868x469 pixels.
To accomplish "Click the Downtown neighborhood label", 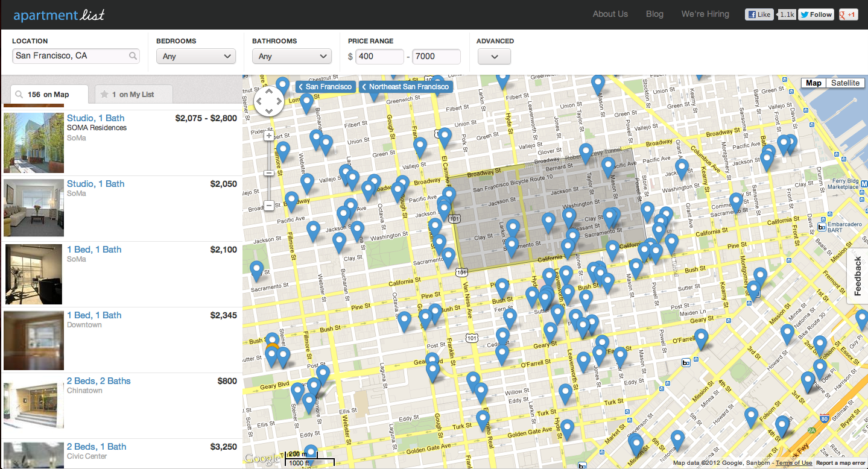I will 84,325.
